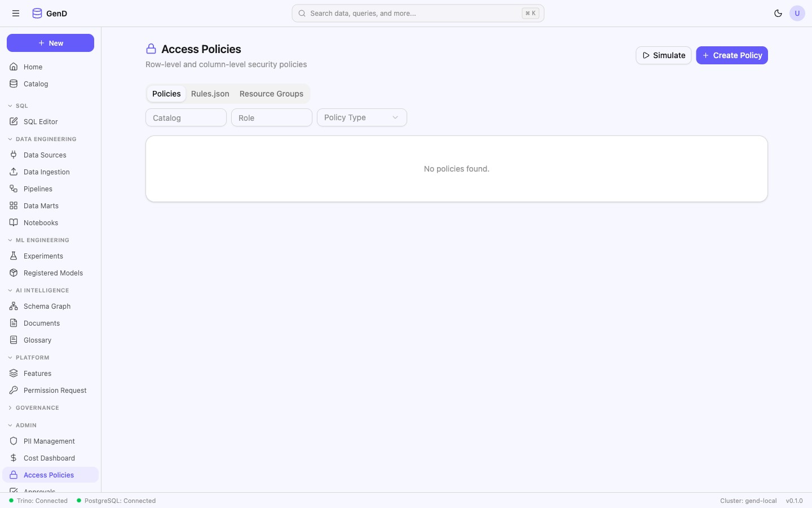Select the Pipelines icon in sidebar
The image size is (812, 508).
pyautogui.click(x=14, y=189)
